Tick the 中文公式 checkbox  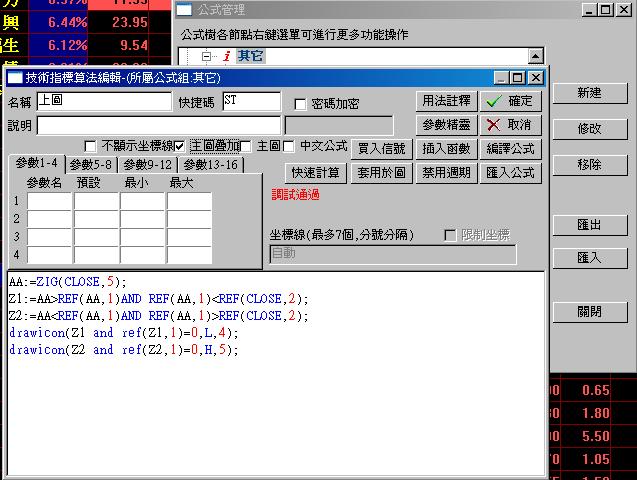click(289, 146)
